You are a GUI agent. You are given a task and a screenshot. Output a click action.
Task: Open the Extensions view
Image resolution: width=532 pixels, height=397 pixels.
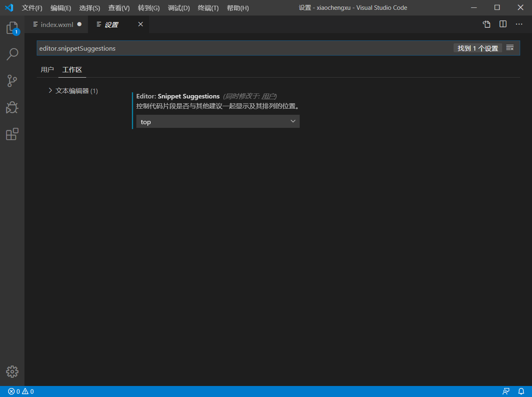tap(12, 134)
